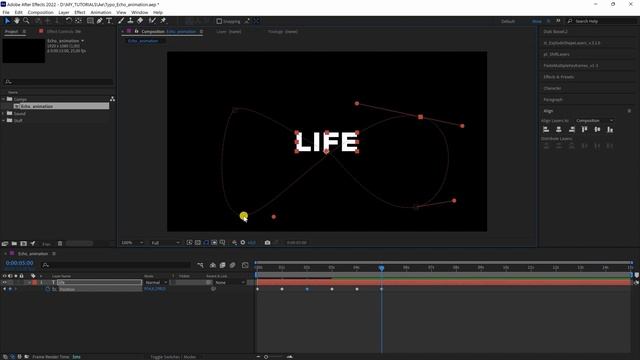Select Echo_animation comp in Project panel
640x360 pixels.
62,106
